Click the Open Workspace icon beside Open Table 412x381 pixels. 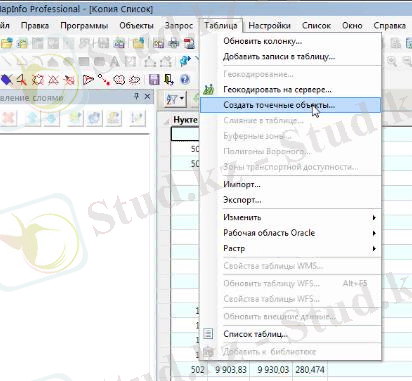[x=23, y=43]
